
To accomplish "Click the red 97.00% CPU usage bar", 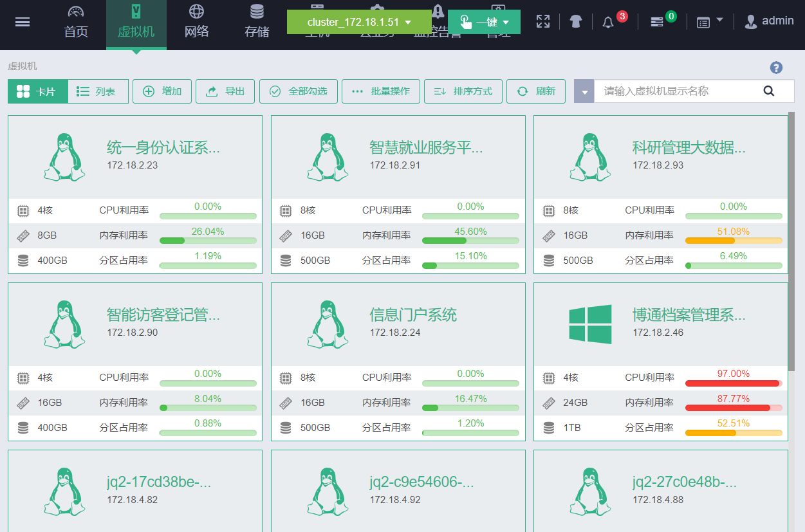I will (733, 383).
